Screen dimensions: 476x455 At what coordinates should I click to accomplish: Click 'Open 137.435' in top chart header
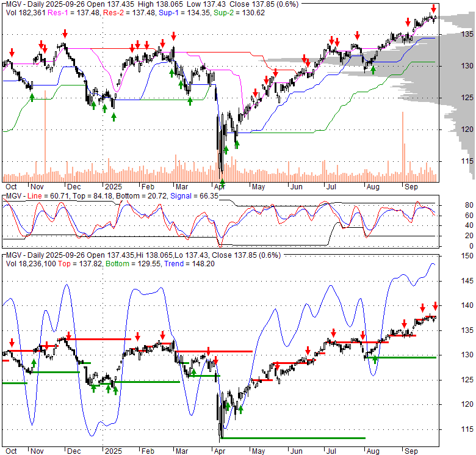(112, 4)
